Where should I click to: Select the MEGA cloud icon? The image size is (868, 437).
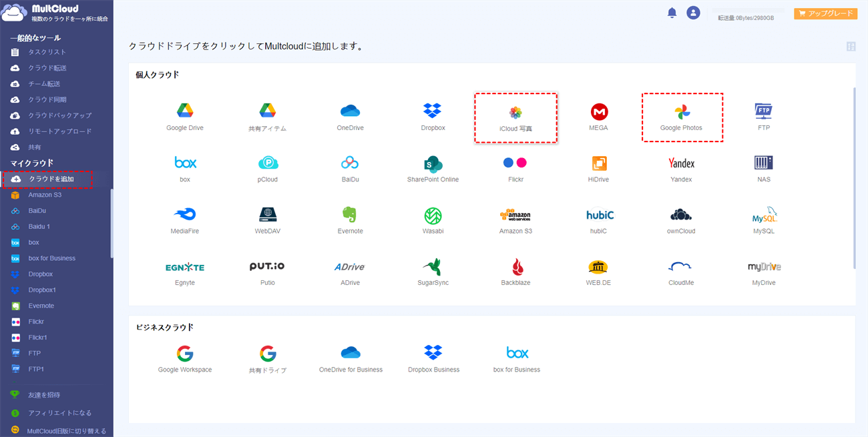tap(599, 117)
